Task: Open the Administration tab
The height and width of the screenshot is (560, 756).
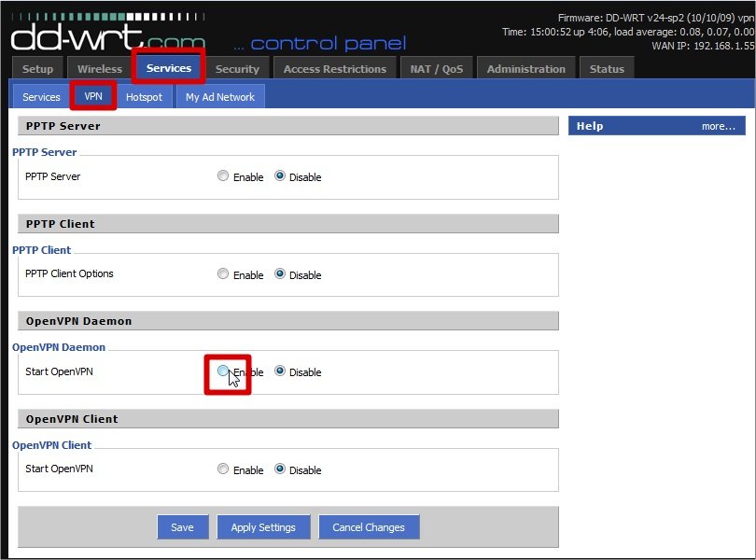Action: tap(525, 69)
